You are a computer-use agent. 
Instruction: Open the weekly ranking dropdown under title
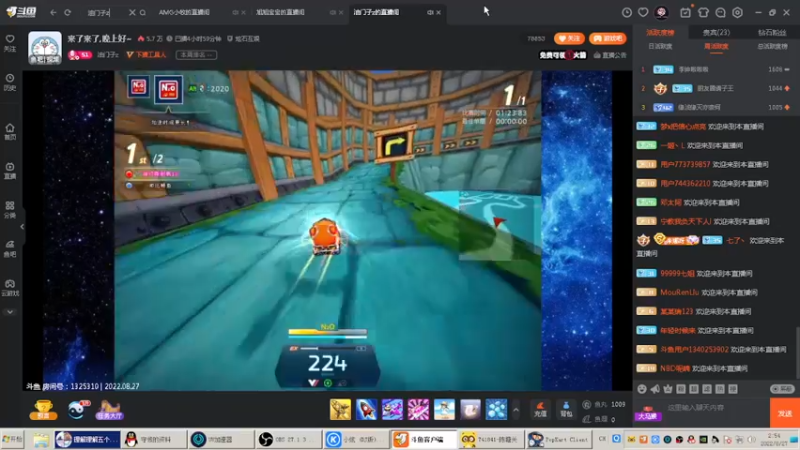pos(196,55)
